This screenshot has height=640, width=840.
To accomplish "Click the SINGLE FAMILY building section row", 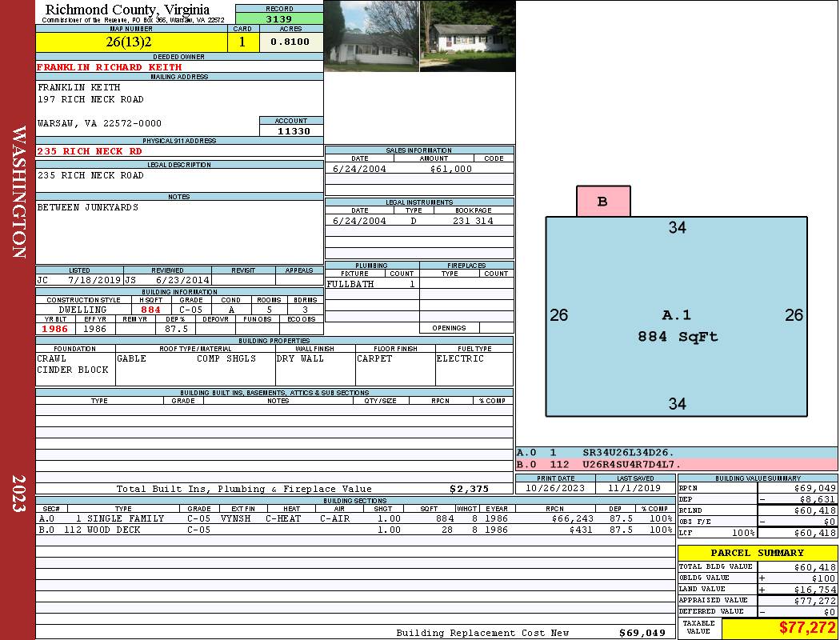I will 356,518.
